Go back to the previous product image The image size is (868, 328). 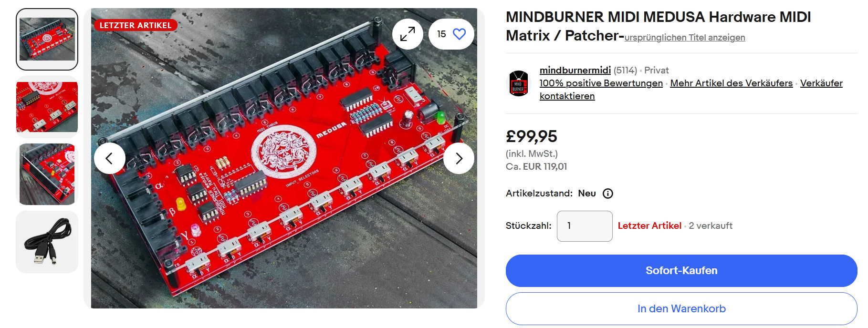click(109, 158)
